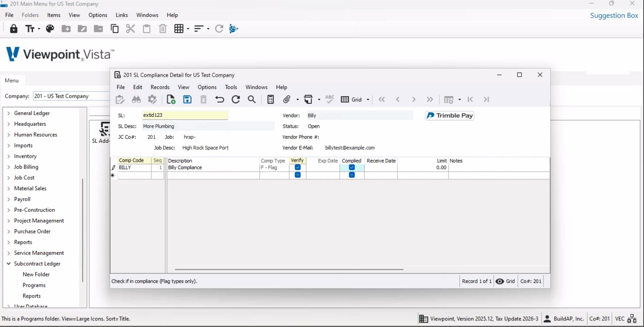Click the font size Tt icon
This screenshot has height=327, width=644.
coord(30,29)
